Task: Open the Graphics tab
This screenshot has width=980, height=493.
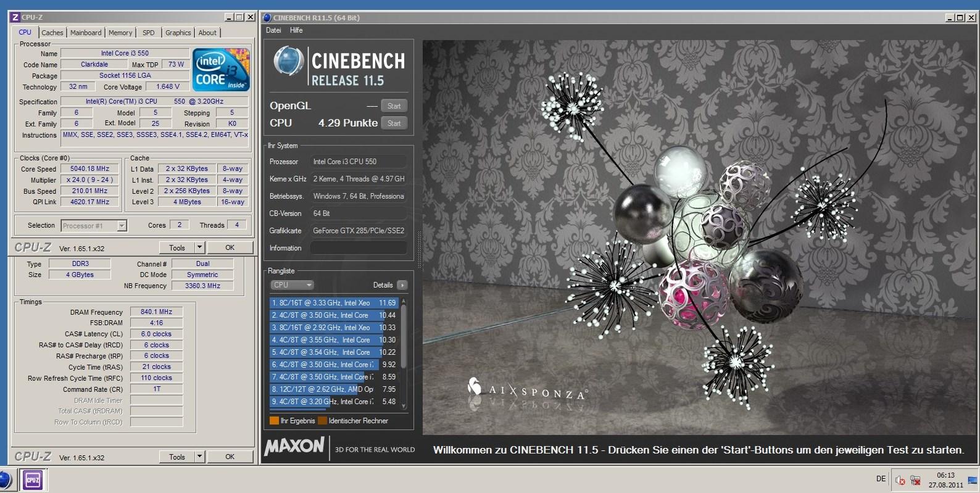Action: (178, 33)
